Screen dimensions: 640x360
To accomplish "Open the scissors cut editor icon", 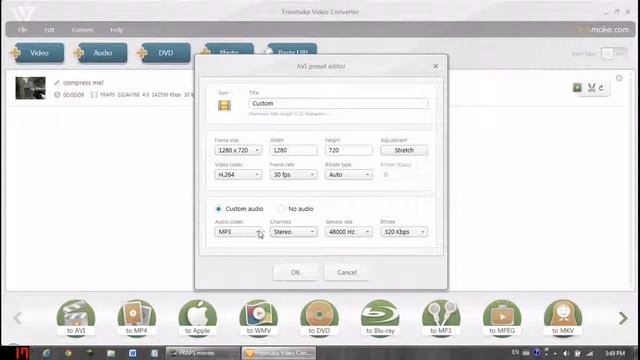I will coord(591,87).
